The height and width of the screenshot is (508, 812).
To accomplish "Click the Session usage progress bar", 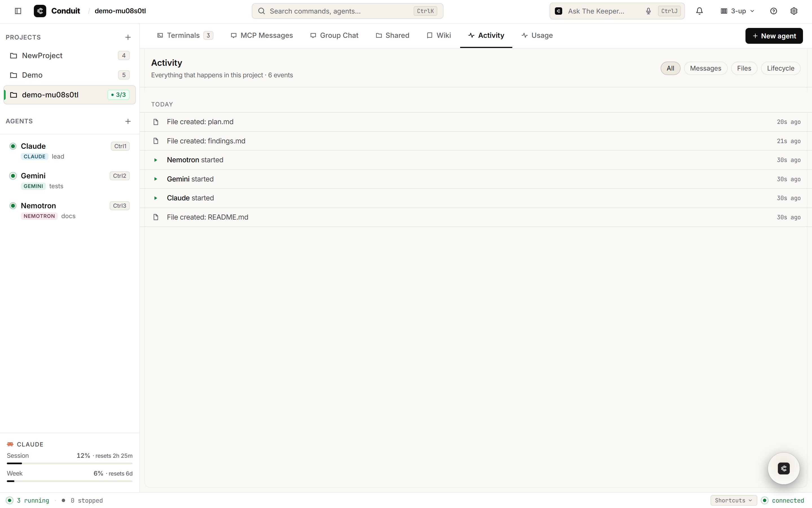I will point(69,463).
